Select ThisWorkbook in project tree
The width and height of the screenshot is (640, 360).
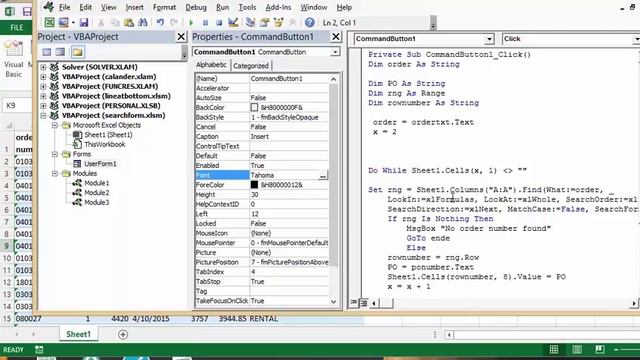[104, 144]
